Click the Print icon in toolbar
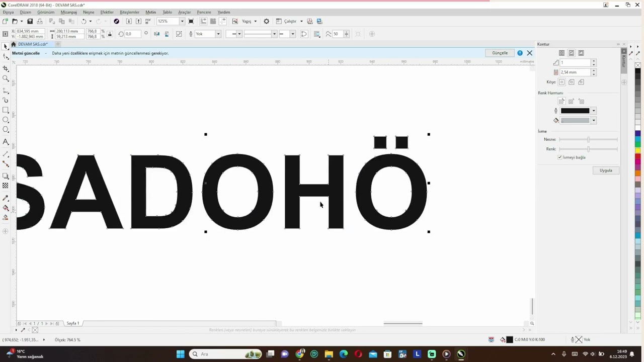The image size is (644, 362). pos(40,21)
